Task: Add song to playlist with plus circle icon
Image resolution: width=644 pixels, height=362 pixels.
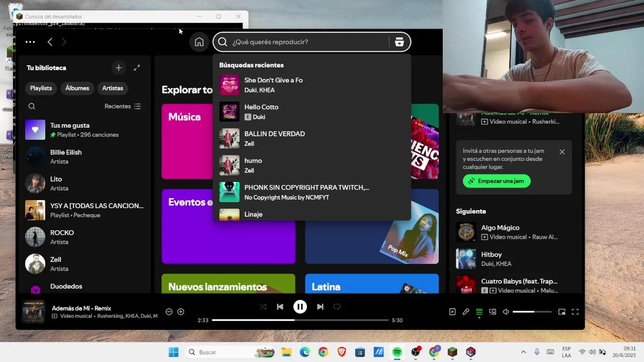Action: [181, 312]
